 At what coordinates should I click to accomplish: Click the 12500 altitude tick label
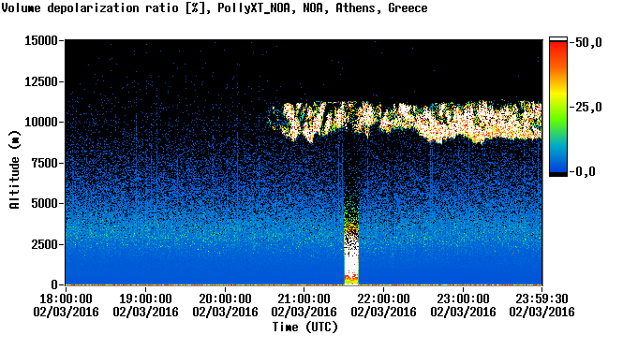pyautogui.click(x=41, y=81)
